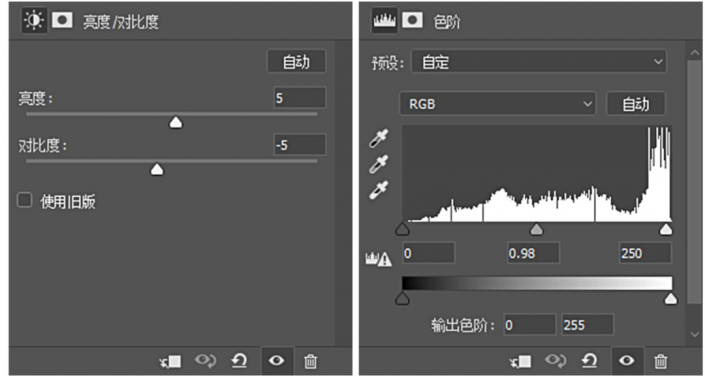This screenshot has width=705, height=376.
Task: Open the RGB channel dropdown
Action: [498, 104]
